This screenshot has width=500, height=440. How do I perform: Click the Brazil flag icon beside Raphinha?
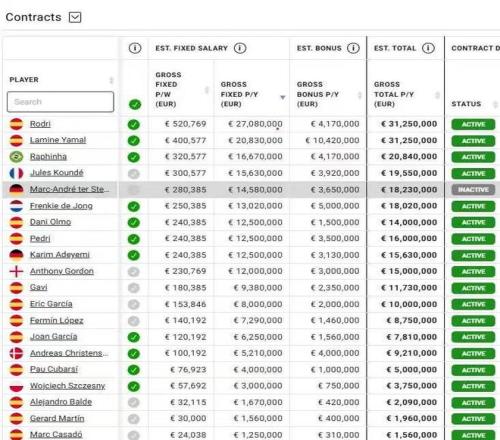(16, 157)
